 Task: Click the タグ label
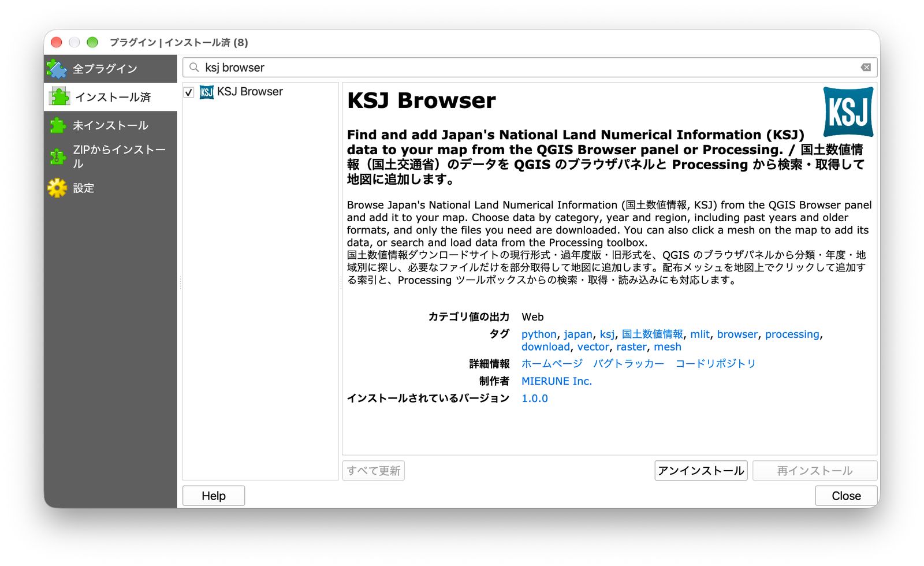pyautogui.click(x=500, y=334)
